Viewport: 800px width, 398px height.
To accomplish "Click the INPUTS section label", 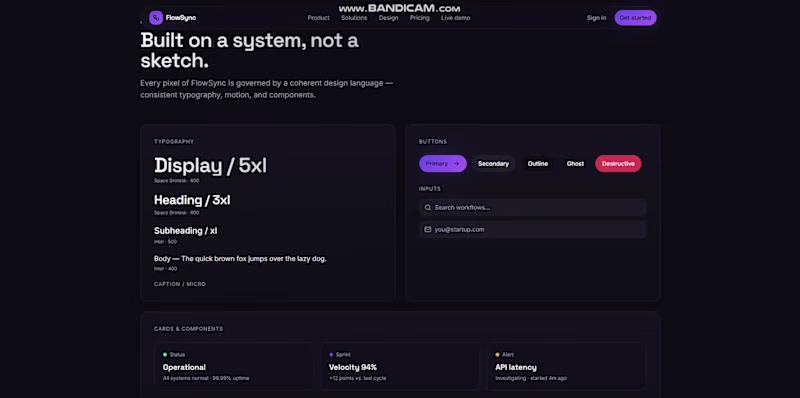I will tap(430, 189).
